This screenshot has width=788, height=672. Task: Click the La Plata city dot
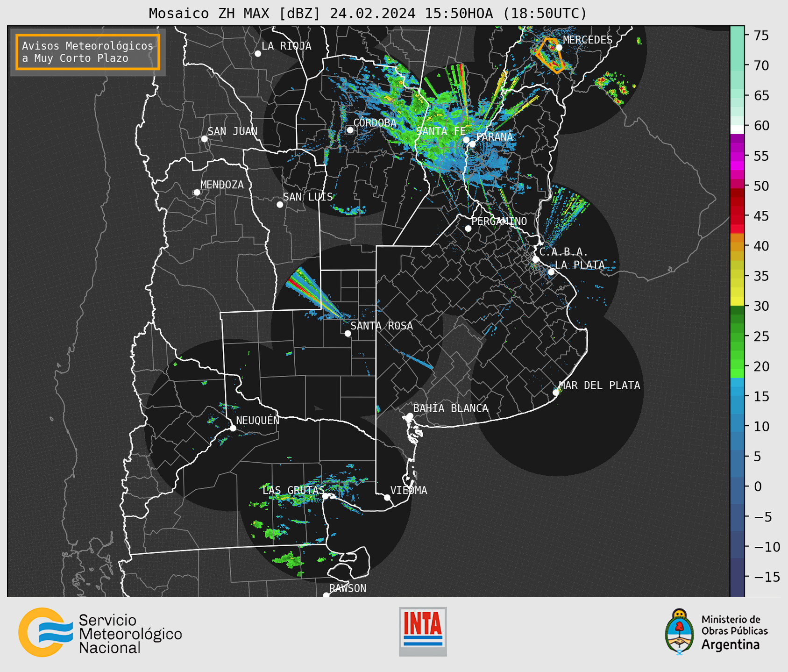point(551,272)
